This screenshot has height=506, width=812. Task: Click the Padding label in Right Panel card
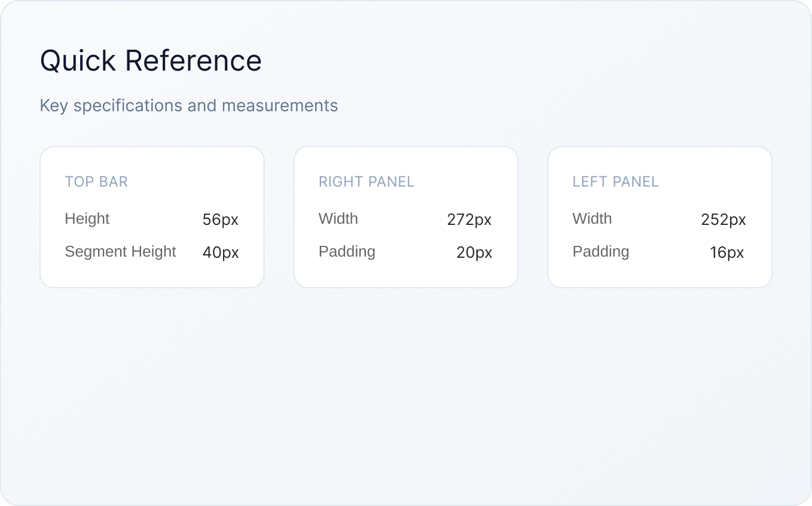(x=347, y=252)
